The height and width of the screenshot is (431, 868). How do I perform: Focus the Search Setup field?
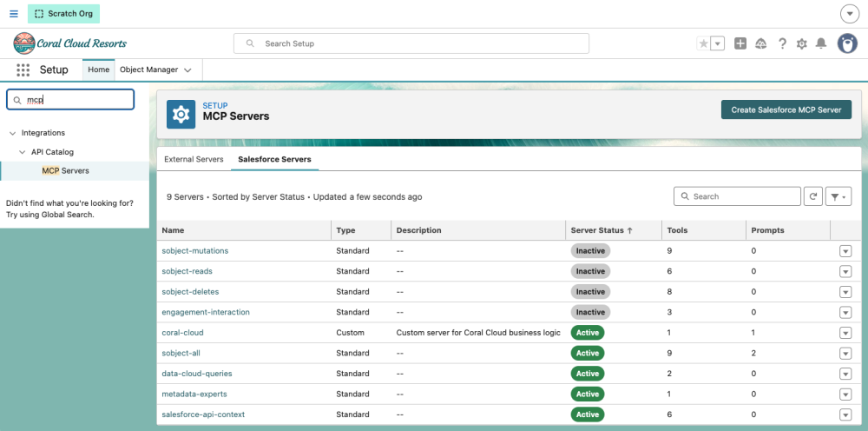coord(411,43)
